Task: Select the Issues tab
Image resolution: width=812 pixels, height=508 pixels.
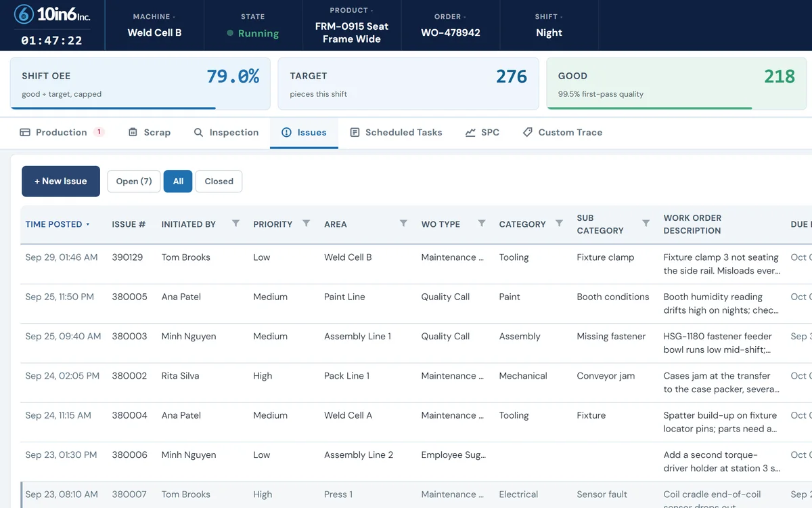Action: 304,133
